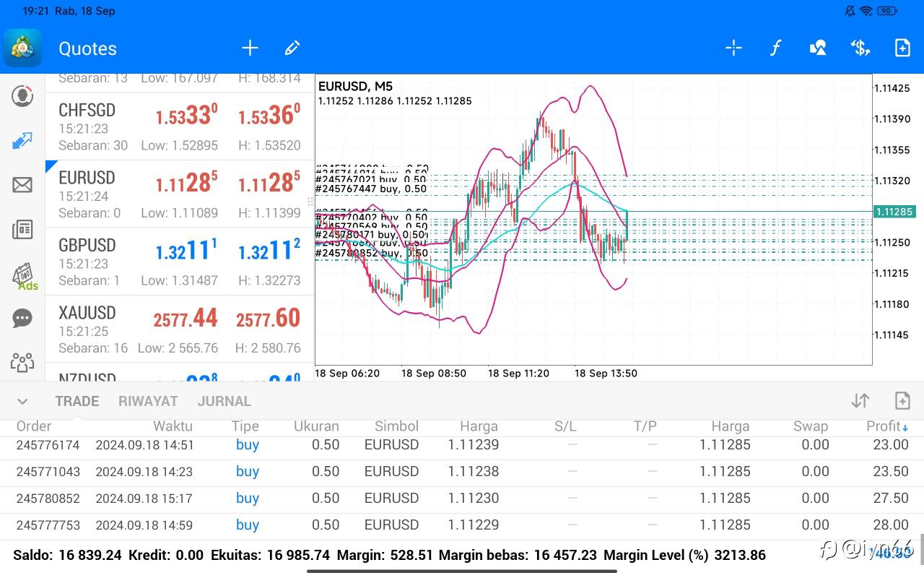
Task: Tap the new order icon in top bar
Action: 902,48
